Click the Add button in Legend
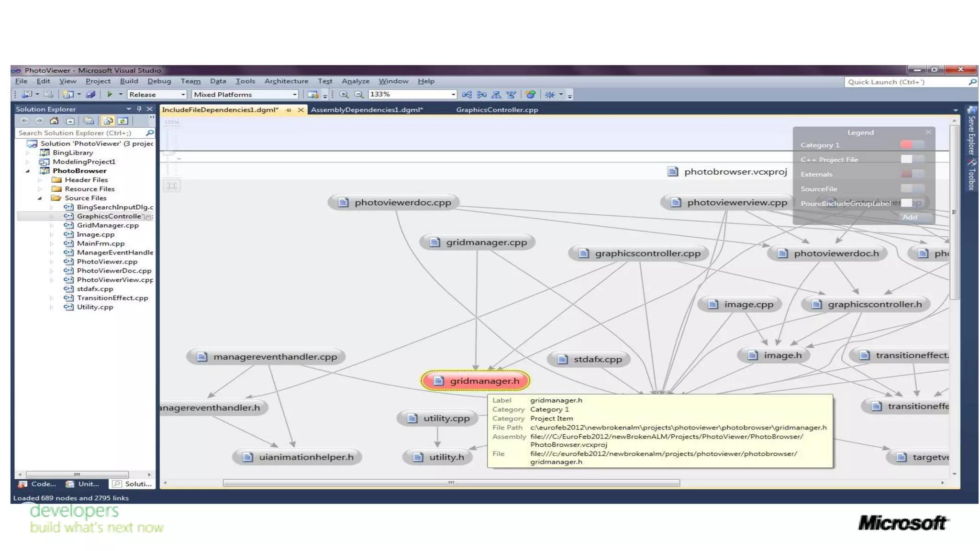The height and width of the screenshot is (551, 980). pyautogui.click(x=909, y=217)
